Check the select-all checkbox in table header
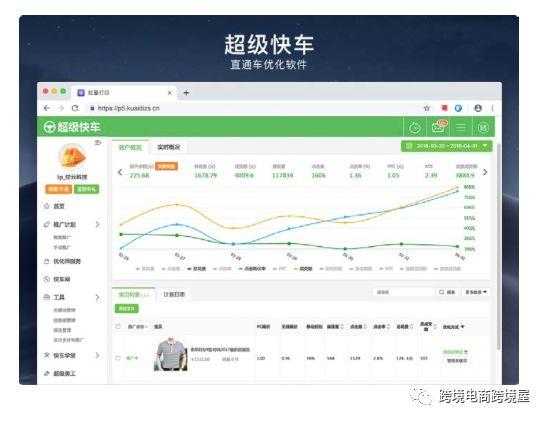Image resolution: width=547 pixels, height=421 pixels. coord(118,326)
